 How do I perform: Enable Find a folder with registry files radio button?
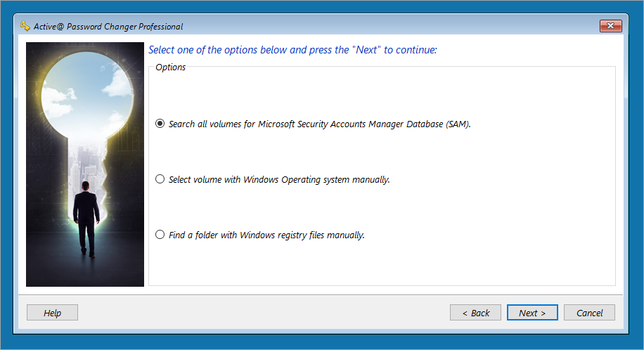click(x=160, y=235)
